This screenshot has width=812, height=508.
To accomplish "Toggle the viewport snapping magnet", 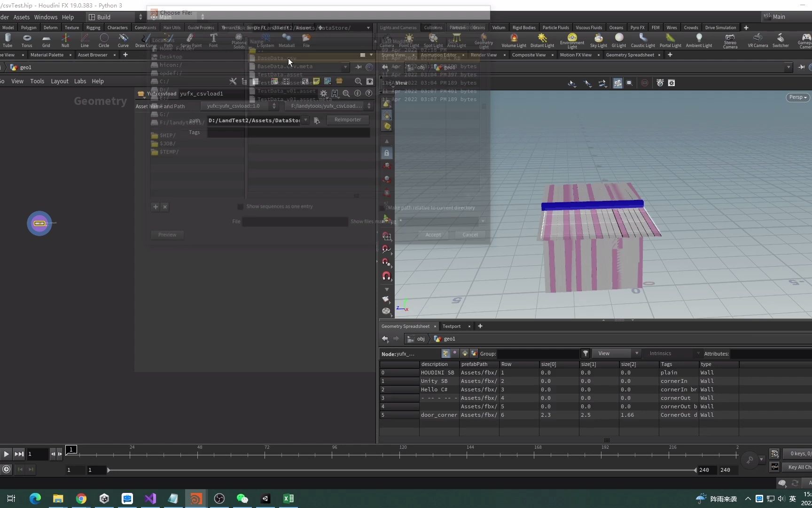I will click(386, 276).
